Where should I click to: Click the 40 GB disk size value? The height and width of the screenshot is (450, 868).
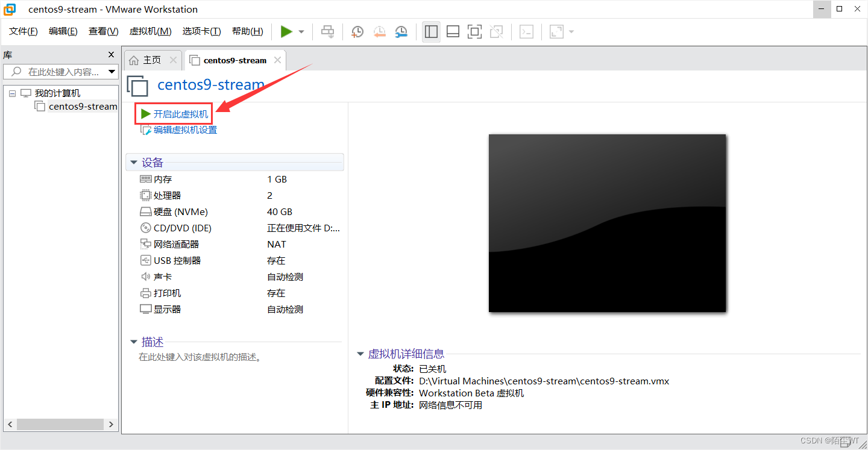(280, 212)
